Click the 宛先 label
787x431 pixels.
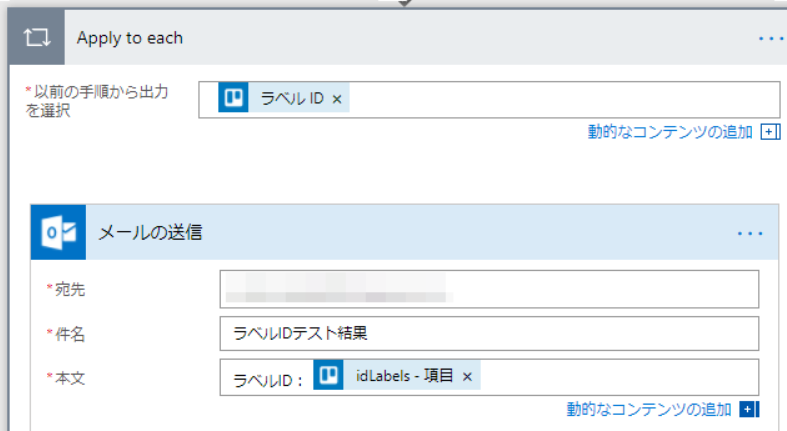[70, 290]
